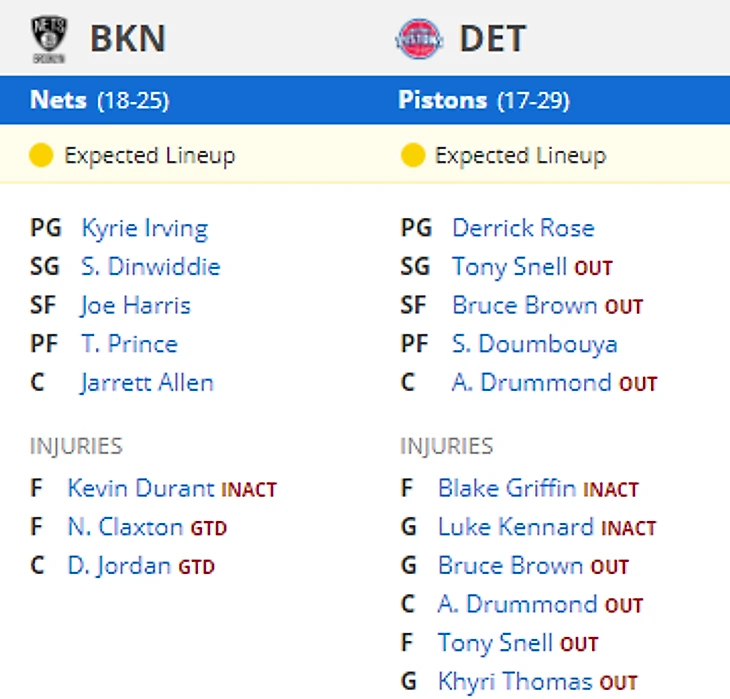The image size is (730, 699).
Task: Open N. Claxton injury link
Action: tap(125, 527)
